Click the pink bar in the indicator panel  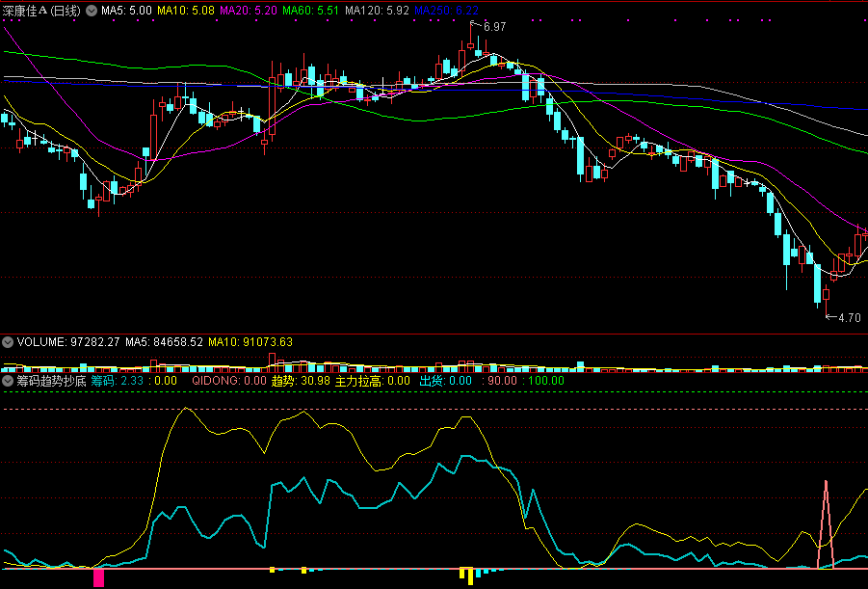point(98,578)
